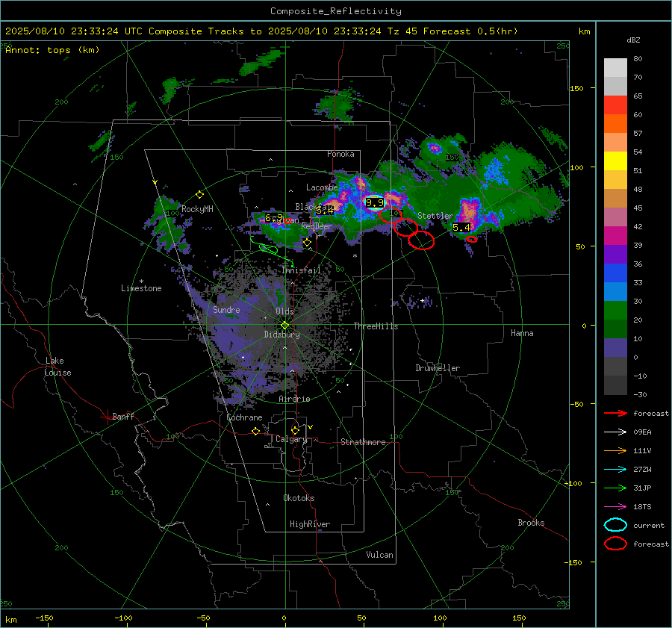Click the yellow diamond marker beside Cochrane
The image size is (672, 628).
pos(256,431)
